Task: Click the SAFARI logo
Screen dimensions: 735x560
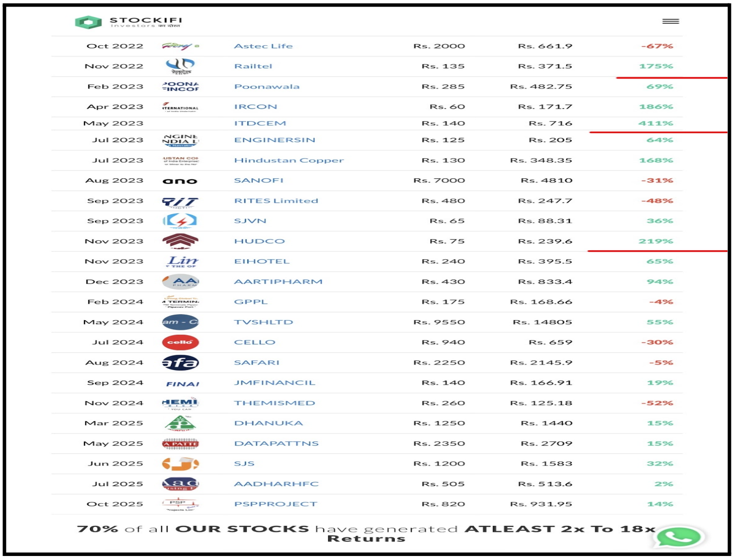Action: [180, 362]
